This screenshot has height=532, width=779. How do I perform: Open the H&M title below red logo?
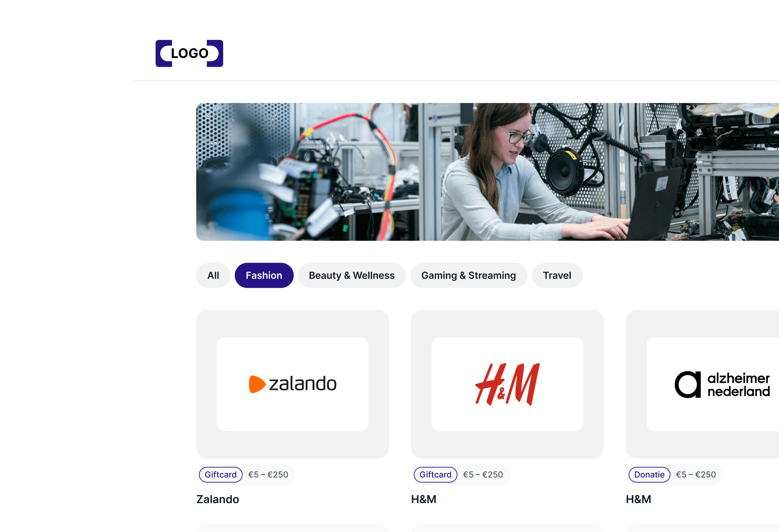click(x=424, y=499)
